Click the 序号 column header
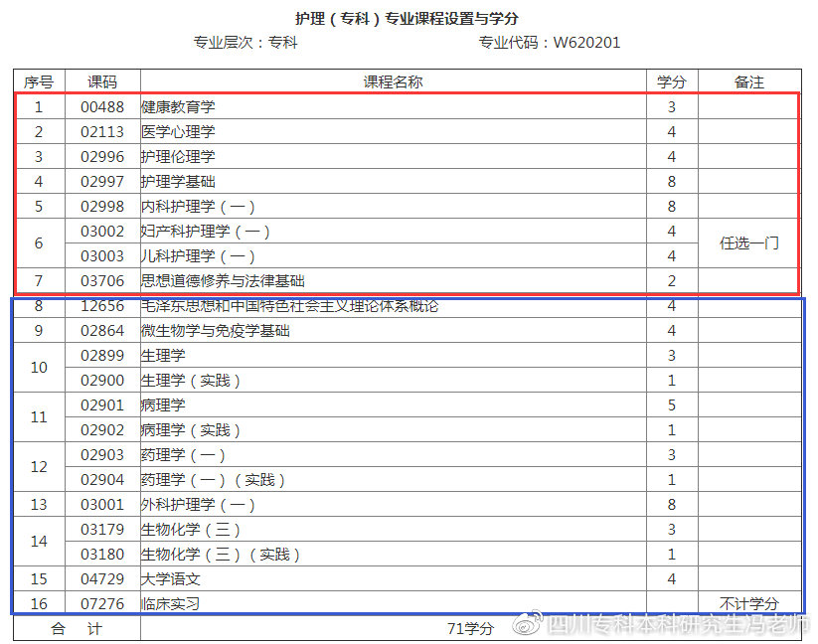The width and height of the screenshot is (818, 644). (x=38, y=81)
